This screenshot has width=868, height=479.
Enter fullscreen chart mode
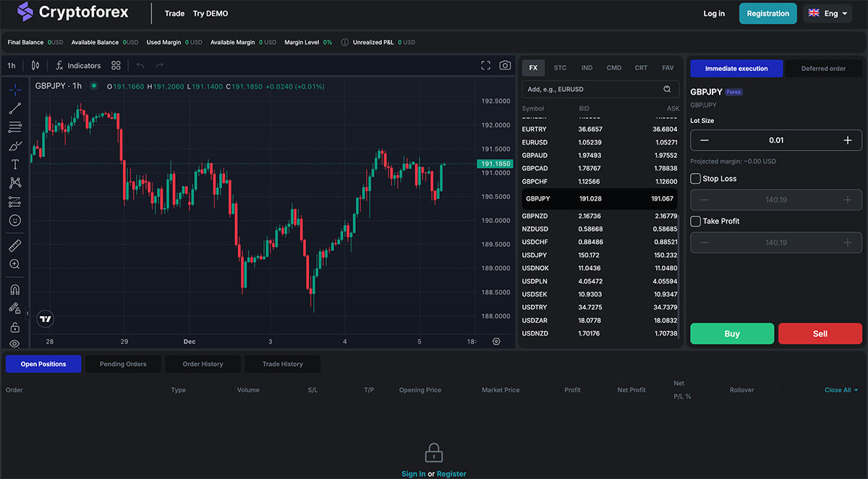coord(486,66)
